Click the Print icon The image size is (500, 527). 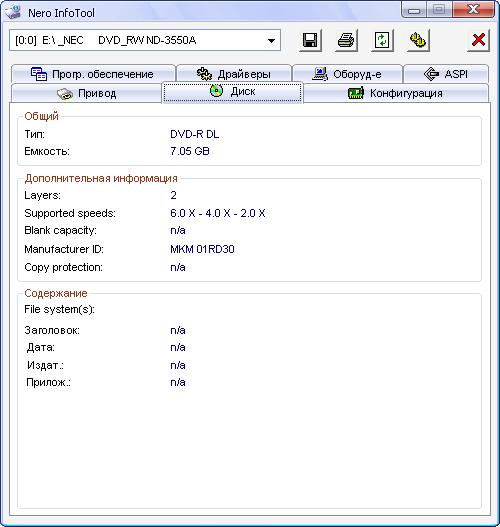coord(346,40)
